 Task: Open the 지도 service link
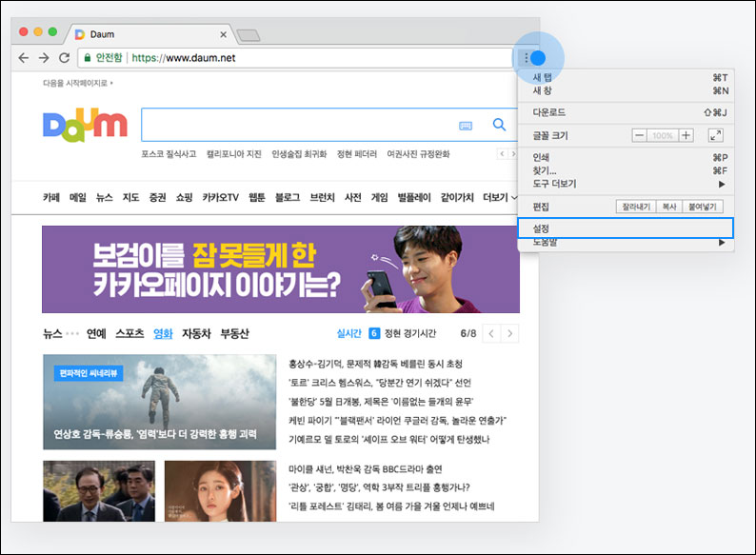click(130, 197)
